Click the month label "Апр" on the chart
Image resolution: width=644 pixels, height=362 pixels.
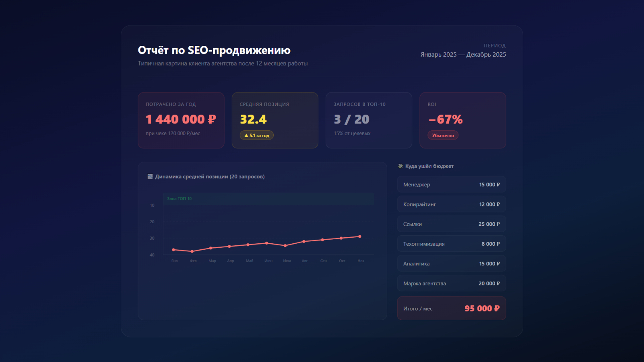coord(231,261)
